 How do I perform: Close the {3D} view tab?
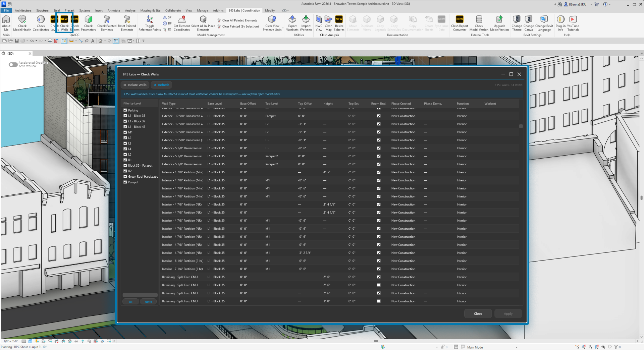[x=30, y=54]
